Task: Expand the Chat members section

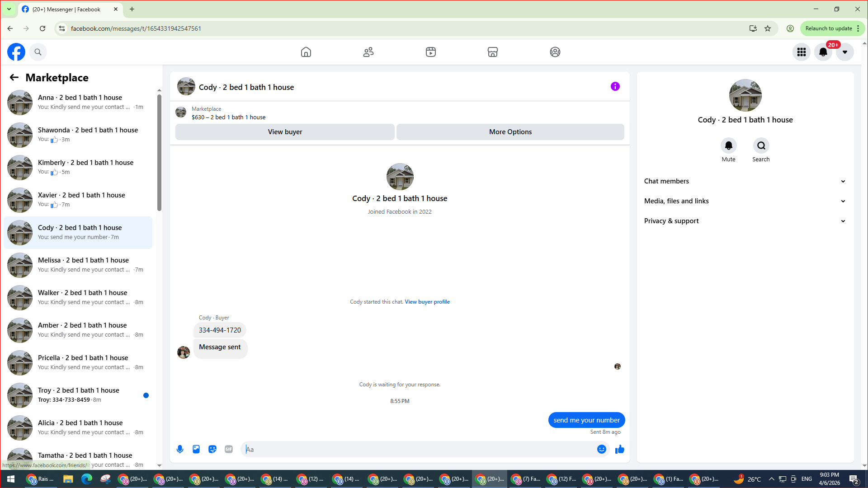Action: click(x=745, y=181)
